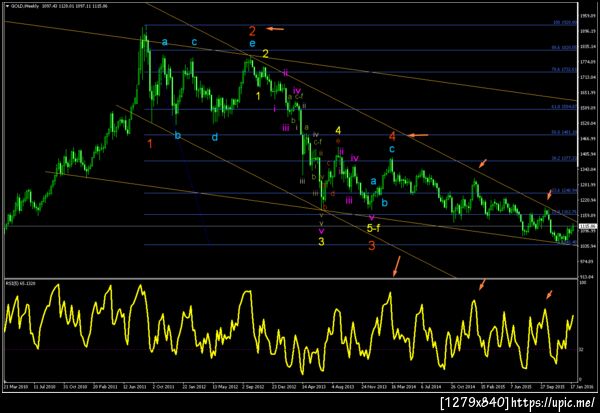Screen dimensions: 600x413
Task: Select the yellow '5-f' wave label
Action: [x=373, y=228]
